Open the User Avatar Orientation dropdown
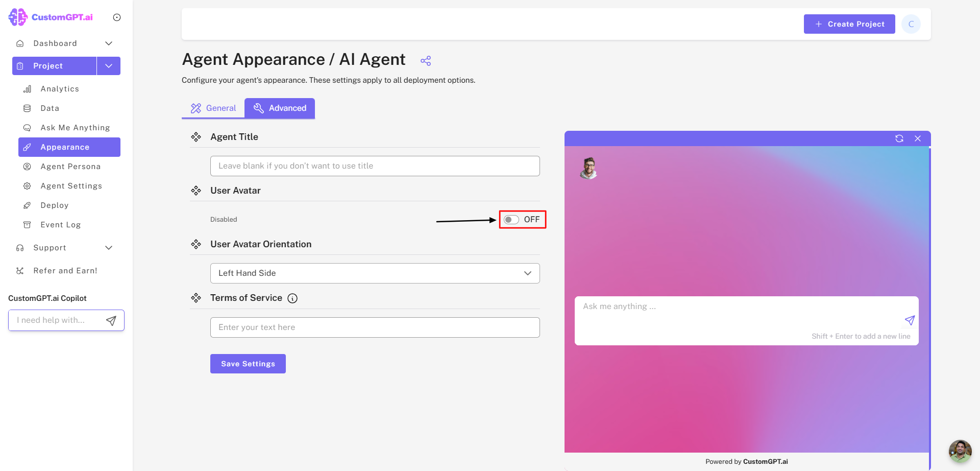Image resolution: width=980 pixels, height=471 pixels. pos(375,273)
